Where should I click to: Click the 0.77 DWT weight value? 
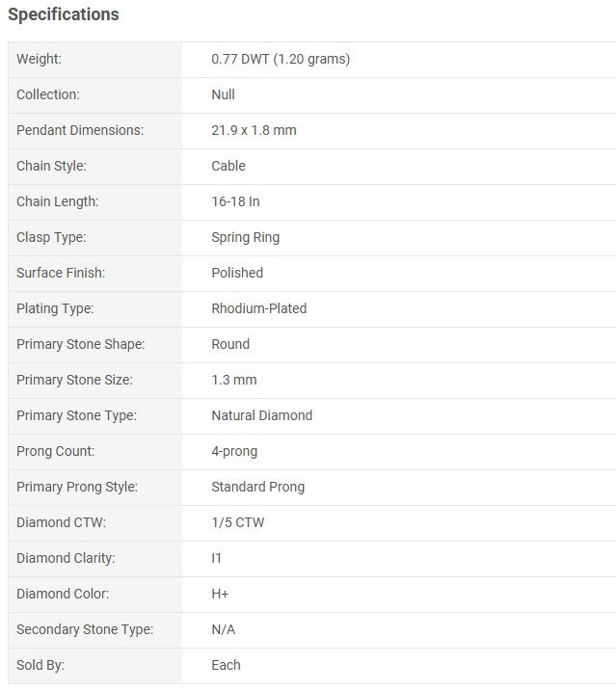281,59
